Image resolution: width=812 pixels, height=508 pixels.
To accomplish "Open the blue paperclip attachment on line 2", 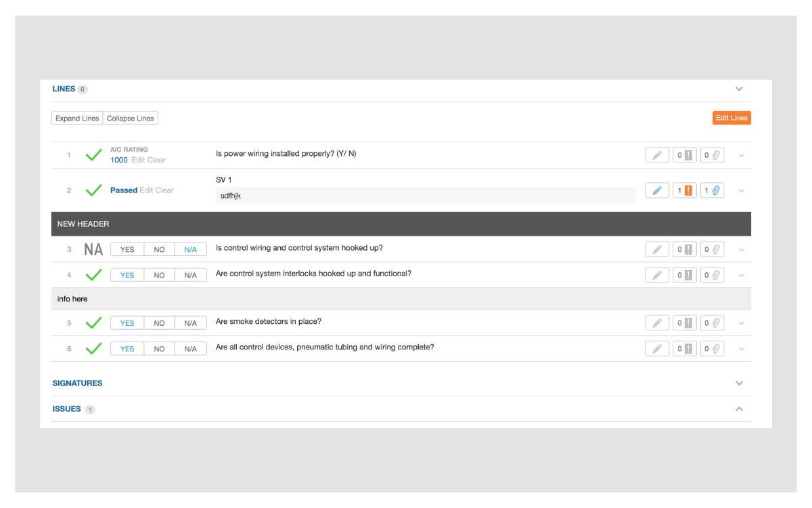I will click(711, 190).
